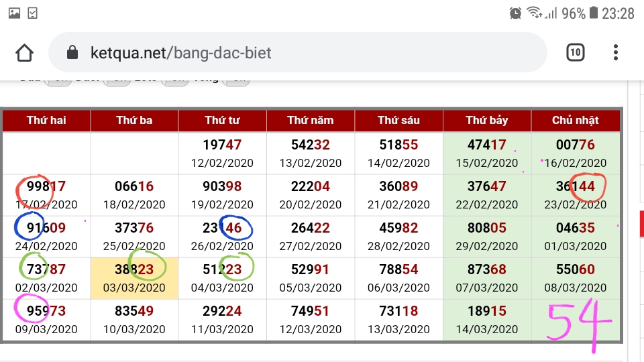Click result 18915 dated 14/03/2020
Image resolution: width=644 pixels, height=362 pixels.
pos(487,319)
